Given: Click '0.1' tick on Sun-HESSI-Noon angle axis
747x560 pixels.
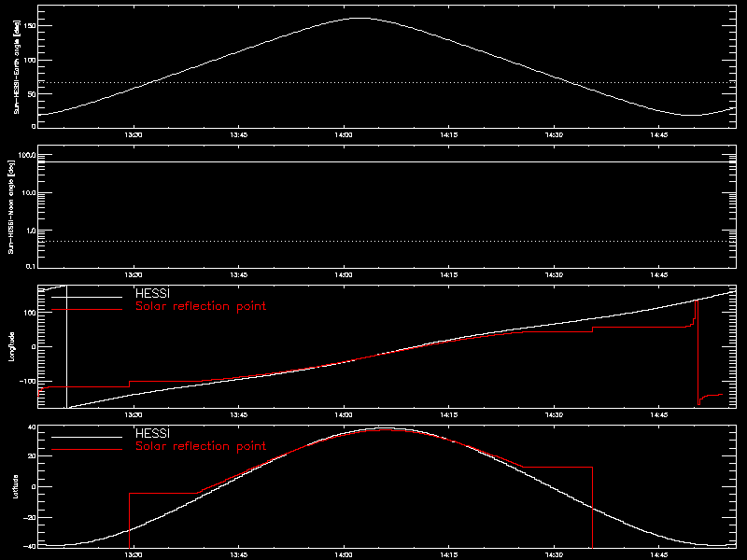Looking at the screenshot, I should (30, 266).
